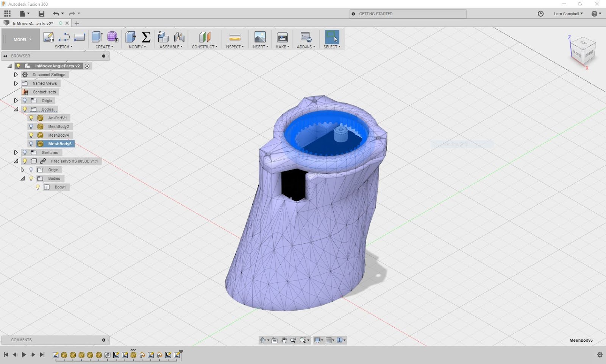Open Lorn Campbell account menu

point(568,14)
